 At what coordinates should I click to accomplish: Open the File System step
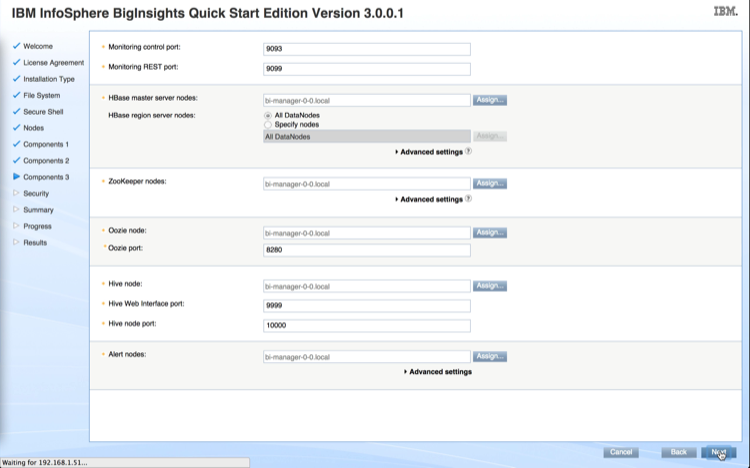pyautogui.click(x=42, y=95)
